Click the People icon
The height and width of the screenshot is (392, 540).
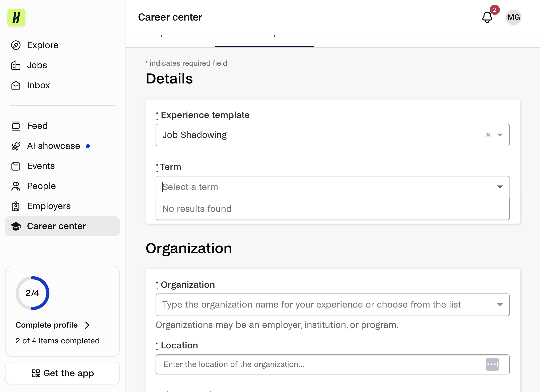[16, 186]
